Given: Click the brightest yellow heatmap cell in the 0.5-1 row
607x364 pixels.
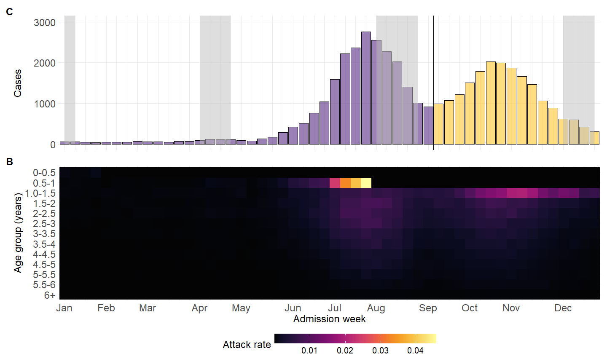Looking at the screenshot, I should coord(366,183).
